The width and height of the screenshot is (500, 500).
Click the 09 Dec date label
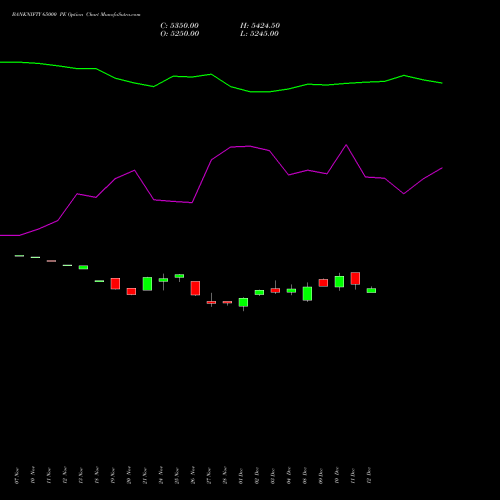click(321, 476)
